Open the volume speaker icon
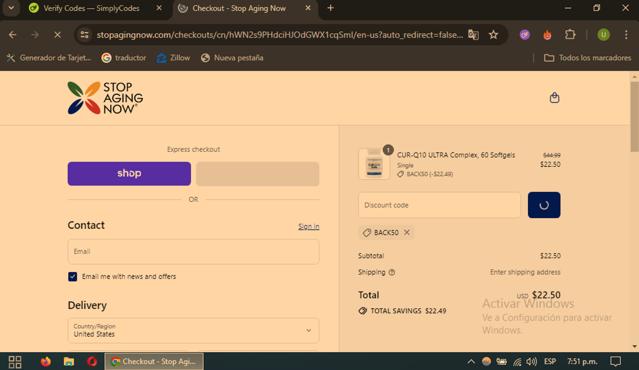This screenshot has width=639, height=370. pyautogui.click(x=532, y=361)
